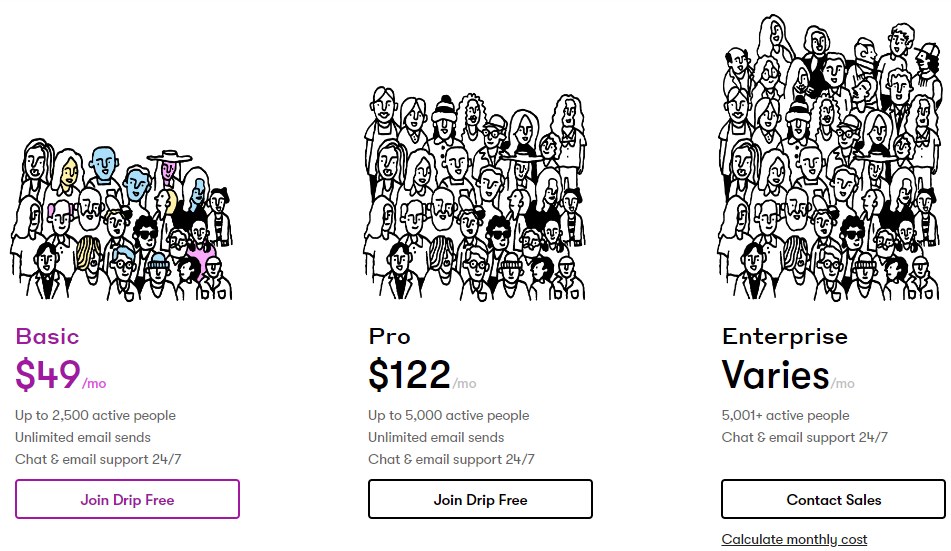Click 'Up to 5,000 active people' text

(448, 415)
